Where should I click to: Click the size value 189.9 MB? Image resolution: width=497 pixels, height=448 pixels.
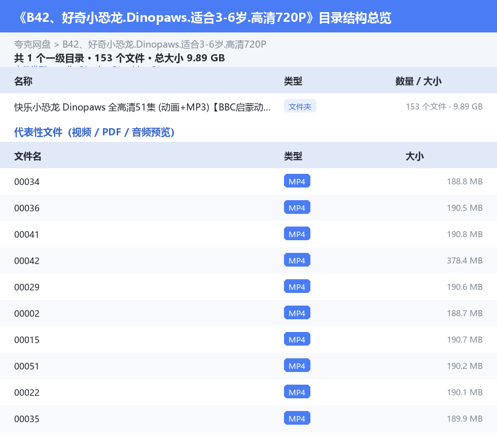coord(465,418)
